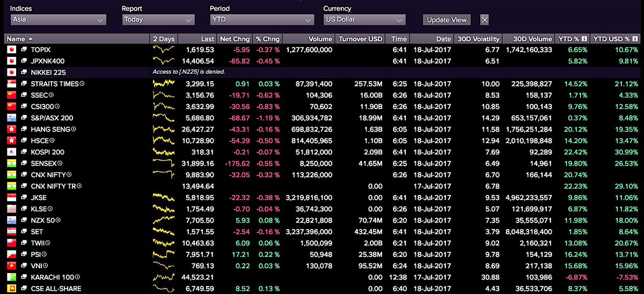Click the pop-out icon beside JPXNK400
The image size is (644, 294).
24,61
